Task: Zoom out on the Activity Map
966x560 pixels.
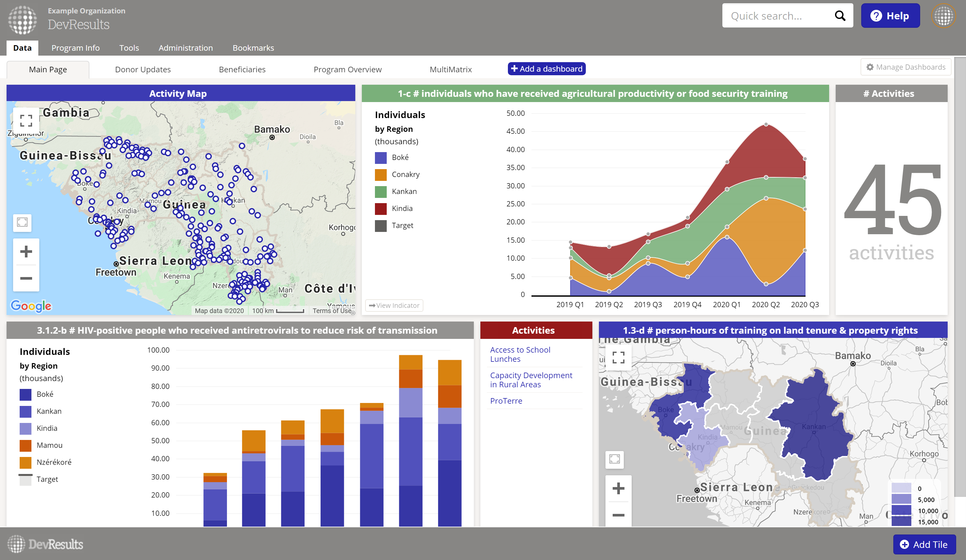Action: click(x=26, y=278)
